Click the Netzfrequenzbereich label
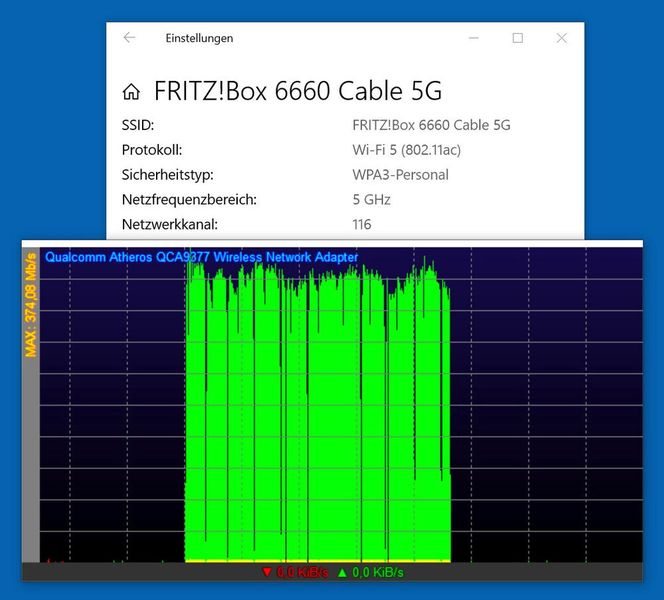The image size is (664, 600). click(x=189, y=199)
